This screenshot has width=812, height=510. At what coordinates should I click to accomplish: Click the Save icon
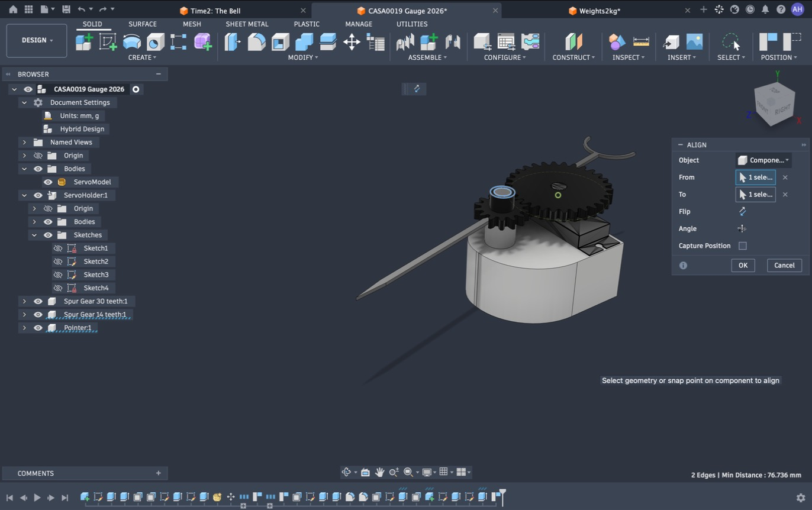66,9
